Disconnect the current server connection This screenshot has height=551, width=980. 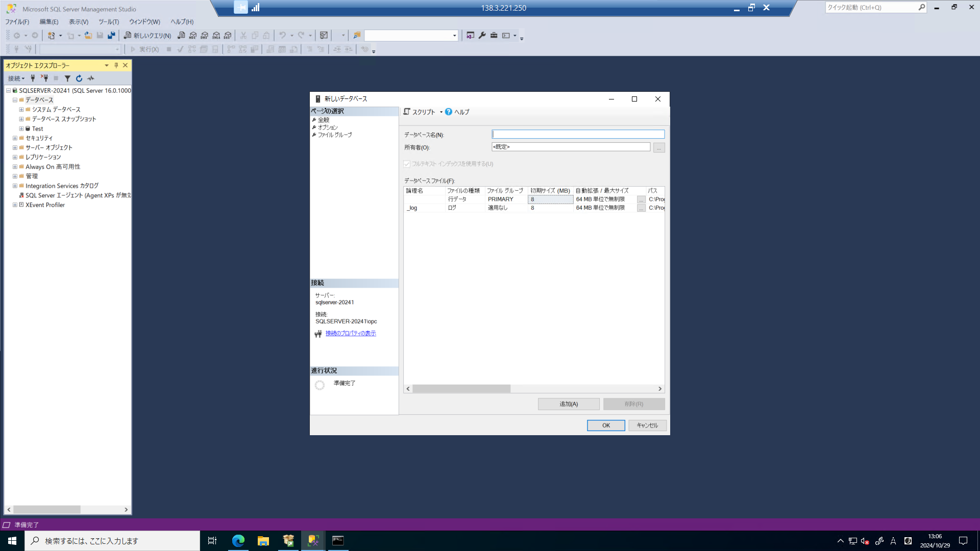tap(45, 78)
